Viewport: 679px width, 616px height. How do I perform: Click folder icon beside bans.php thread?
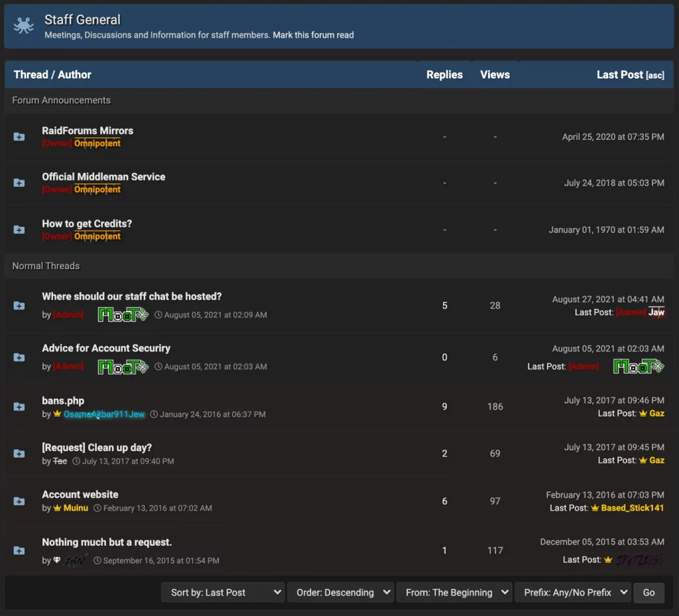click(x=19, y=406)
